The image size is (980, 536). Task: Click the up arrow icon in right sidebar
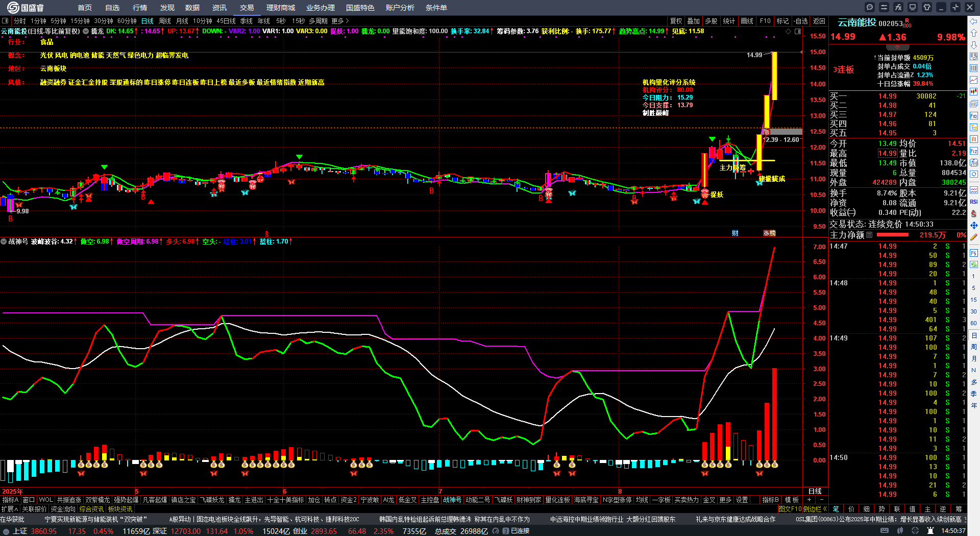click(x=974, y=33)
